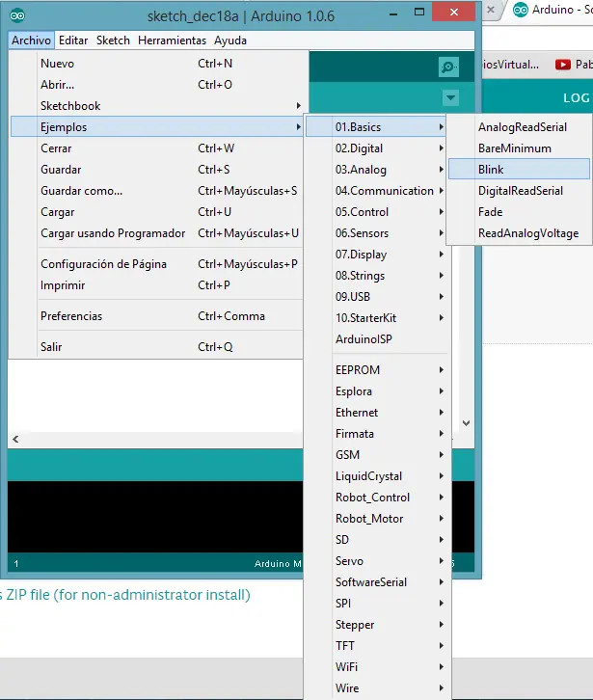Select Guardar menu entry
This screenshot has width=593, height=700.
click(x=157, y=170)
